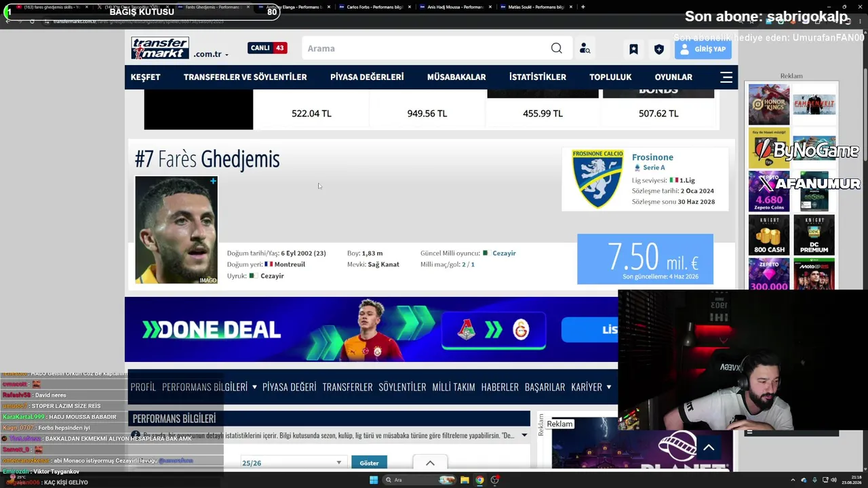Open the 800 Cash Knight Online ad
This screenshot has height=488, width=868.
pyautogui.click(x=769, y=235)
